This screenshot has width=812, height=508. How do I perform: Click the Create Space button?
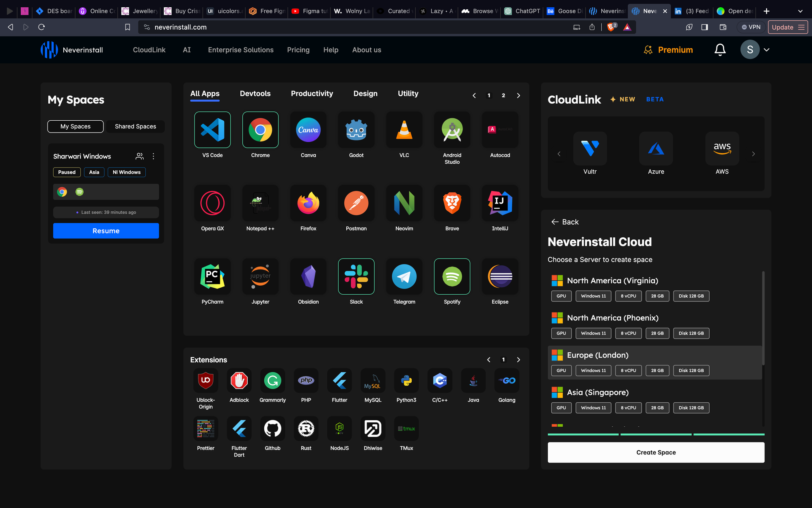[x=656, y=452]
